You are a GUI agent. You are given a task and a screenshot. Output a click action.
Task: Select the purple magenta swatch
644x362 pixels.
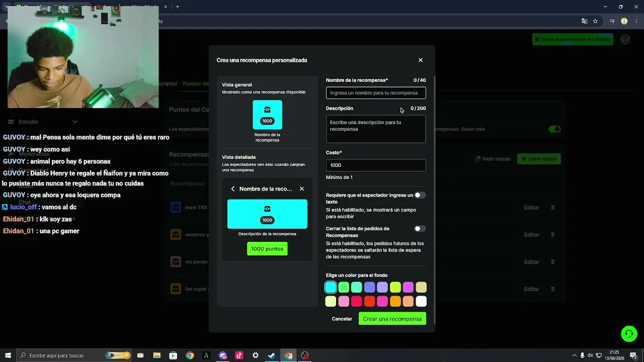408,287
